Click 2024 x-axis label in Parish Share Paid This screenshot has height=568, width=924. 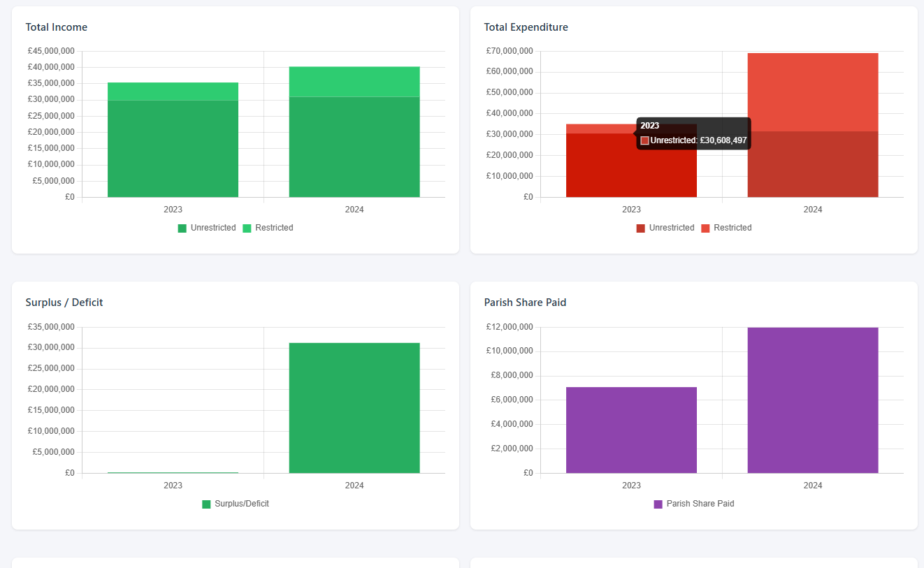[813, 486]
